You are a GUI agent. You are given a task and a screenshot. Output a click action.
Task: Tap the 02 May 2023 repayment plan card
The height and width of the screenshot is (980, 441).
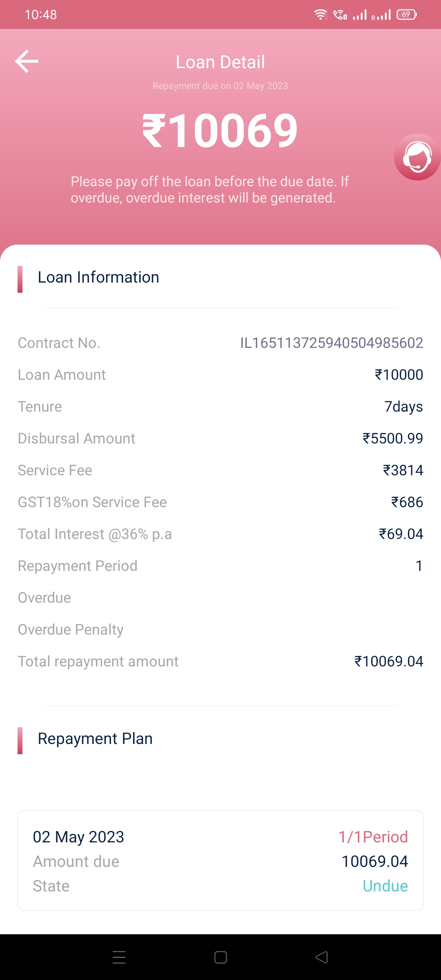pos(220,861)
